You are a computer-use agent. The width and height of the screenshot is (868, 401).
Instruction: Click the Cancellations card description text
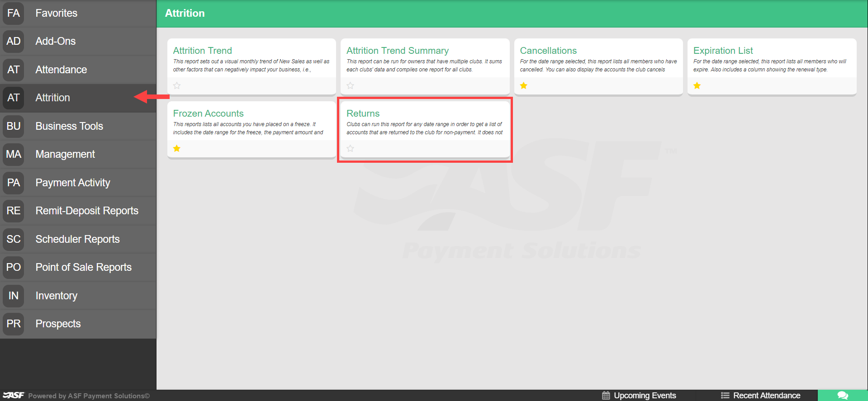pyautogui.click(x=598, y=66)
